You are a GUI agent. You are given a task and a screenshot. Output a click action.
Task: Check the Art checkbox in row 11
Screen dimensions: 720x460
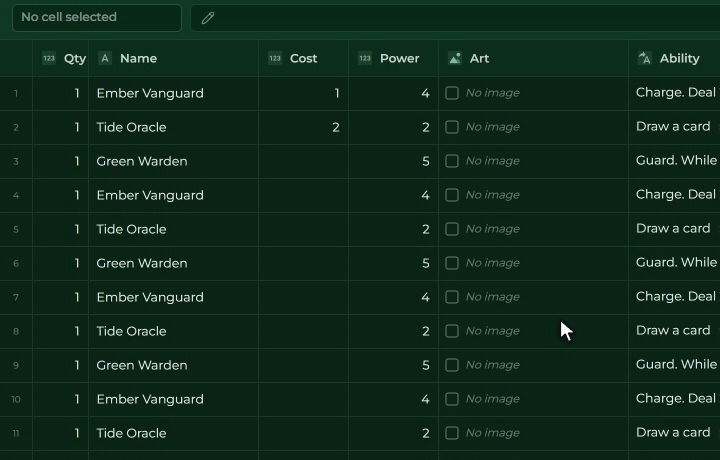click(452, 433)
